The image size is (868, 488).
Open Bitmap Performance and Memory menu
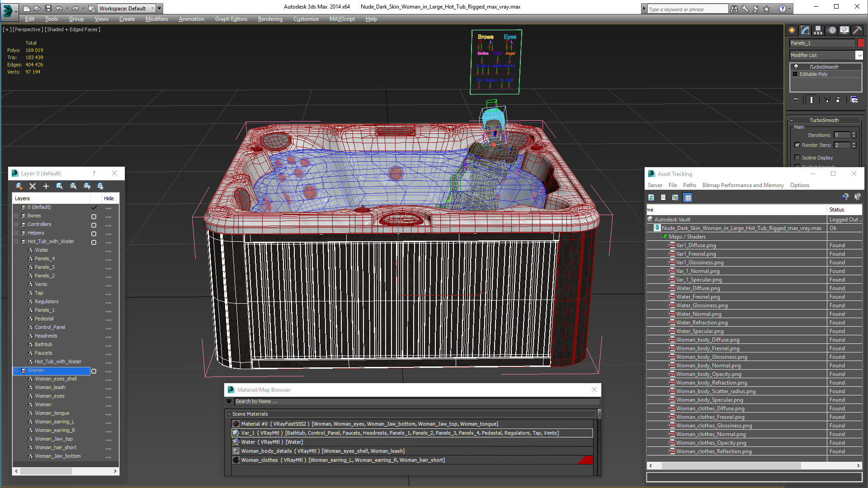[x=743, y=185]
